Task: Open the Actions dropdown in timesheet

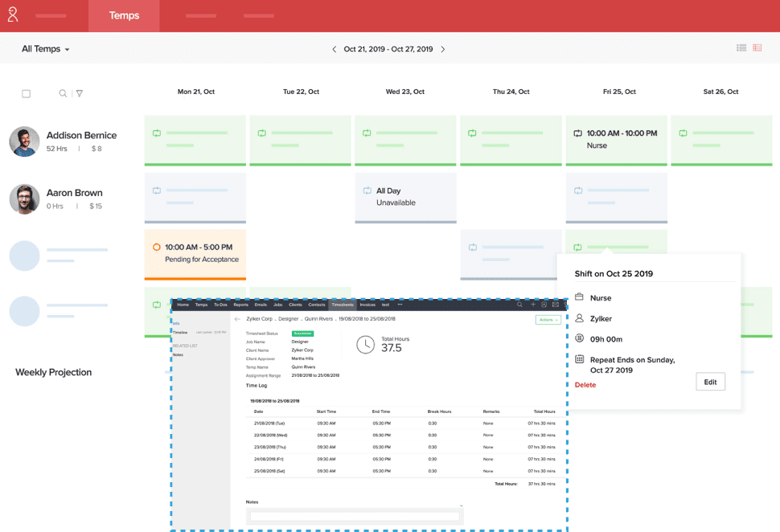Action: (x=548, y=320)
